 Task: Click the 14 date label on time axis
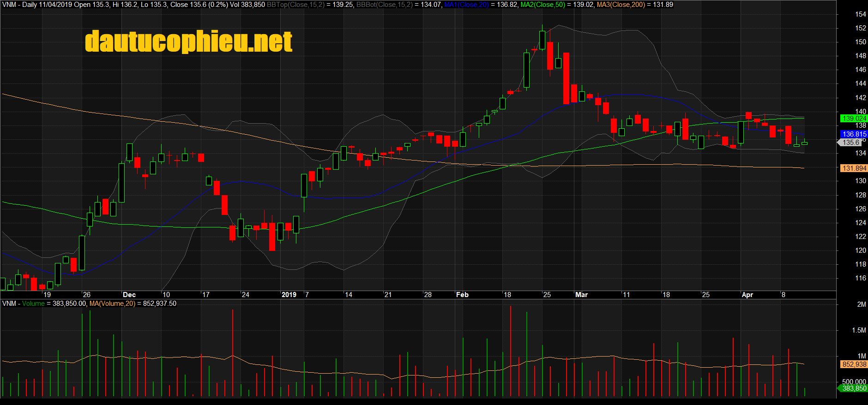[348, 295]
